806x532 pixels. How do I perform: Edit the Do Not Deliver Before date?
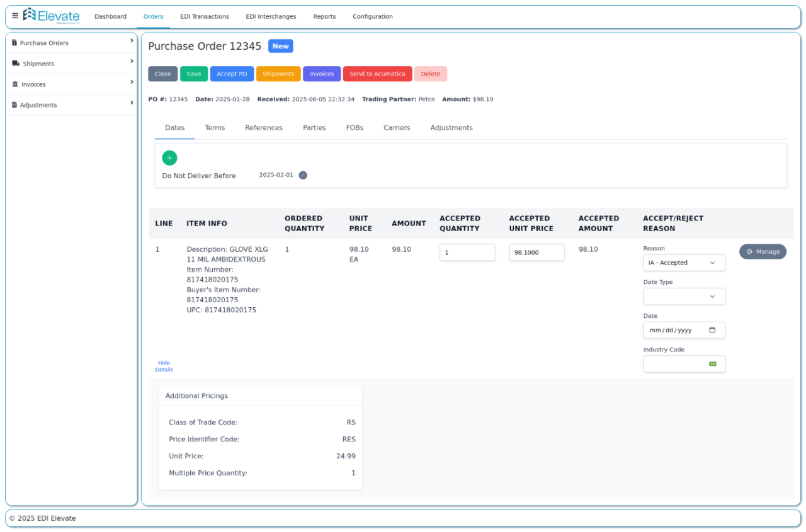click(x=303, y=175)
